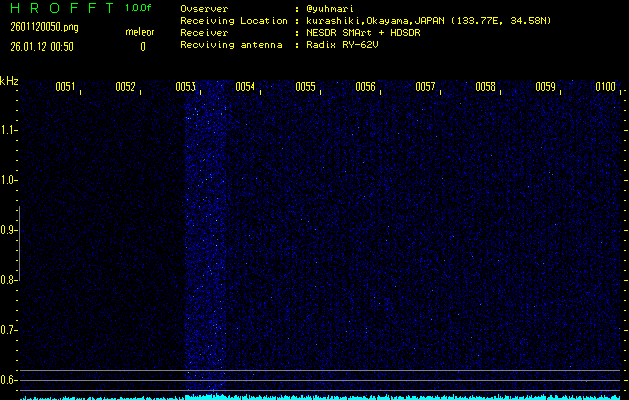Click the 0100 time marker
The height and width of the screenshot is (400, 629).
point(605,87)
